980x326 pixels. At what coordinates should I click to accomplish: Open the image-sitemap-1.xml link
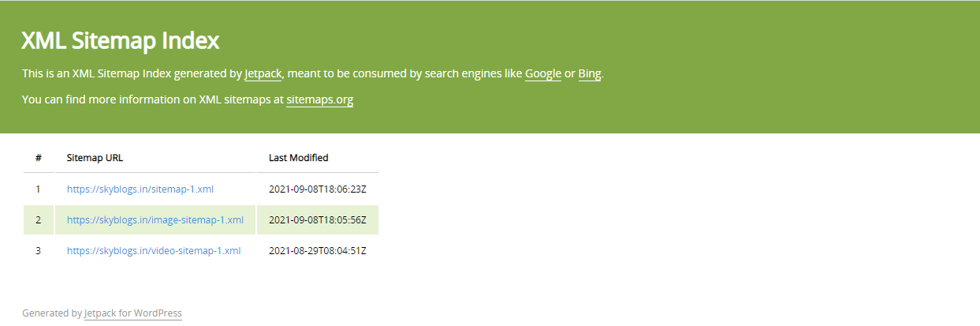(x=155, y=220)
